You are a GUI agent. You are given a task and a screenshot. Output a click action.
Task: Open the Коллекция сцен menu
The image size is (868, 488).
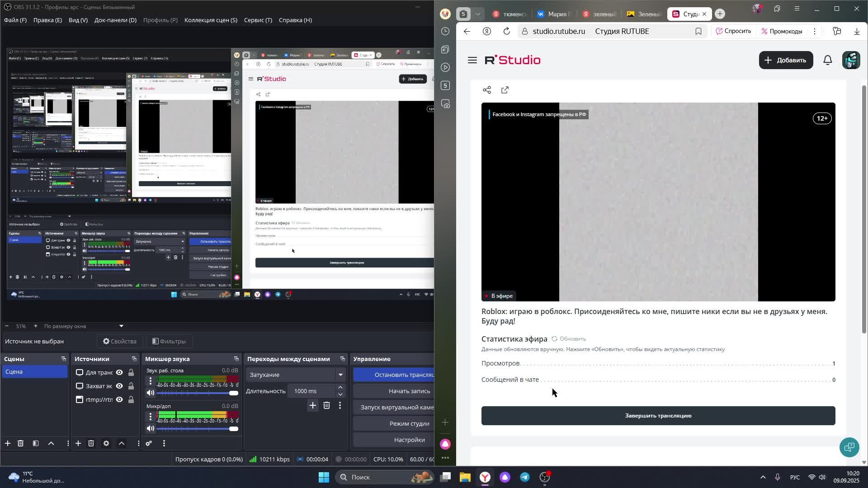pos(211,20)
